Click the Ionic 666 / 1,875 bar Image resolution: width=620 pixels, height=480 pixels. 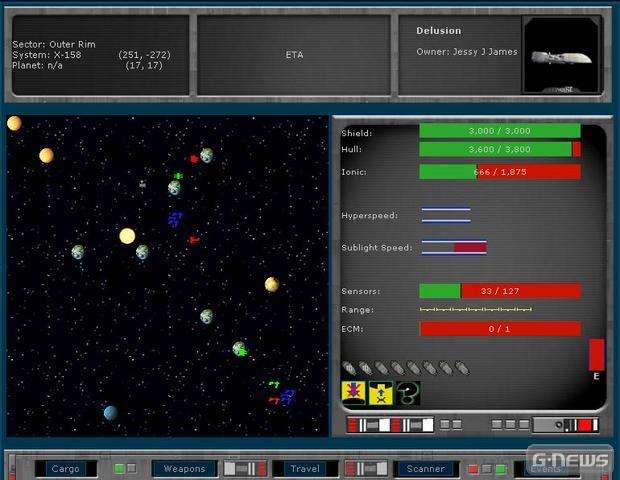point(500,172)
